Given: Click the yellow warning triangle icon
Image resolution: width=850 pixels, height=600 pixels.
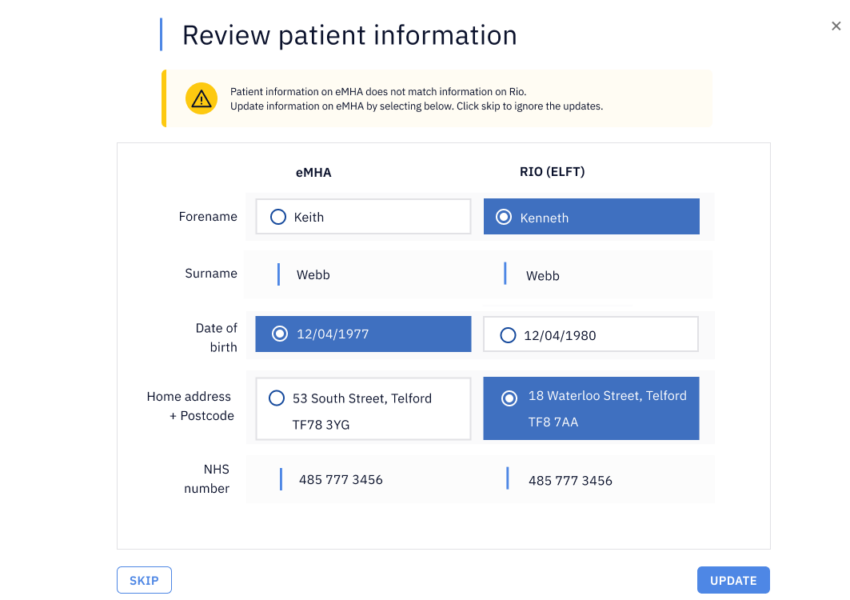Looking at the screenshot, I should [202, 99].
